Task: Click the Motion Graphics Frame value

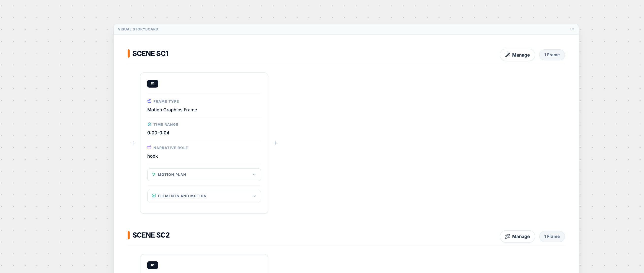Action: pyautogui.click(x=172, y=110)
